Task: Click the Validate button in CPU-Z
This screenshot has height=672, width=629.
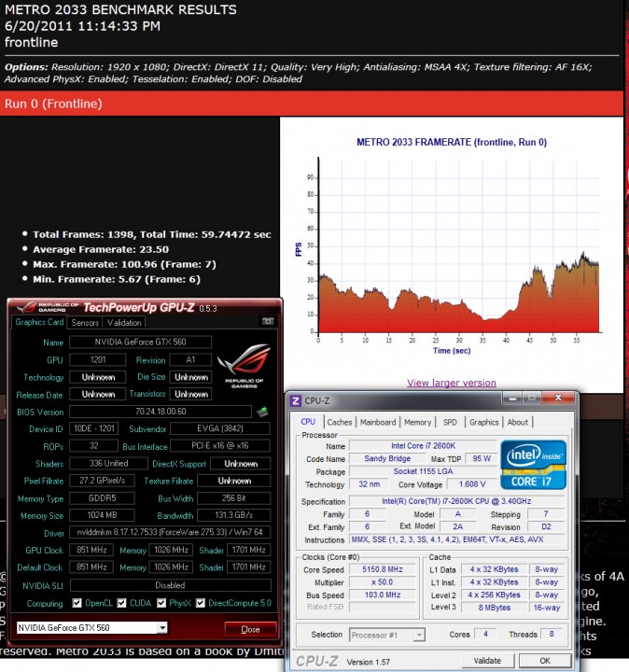Action: (487, 661)
